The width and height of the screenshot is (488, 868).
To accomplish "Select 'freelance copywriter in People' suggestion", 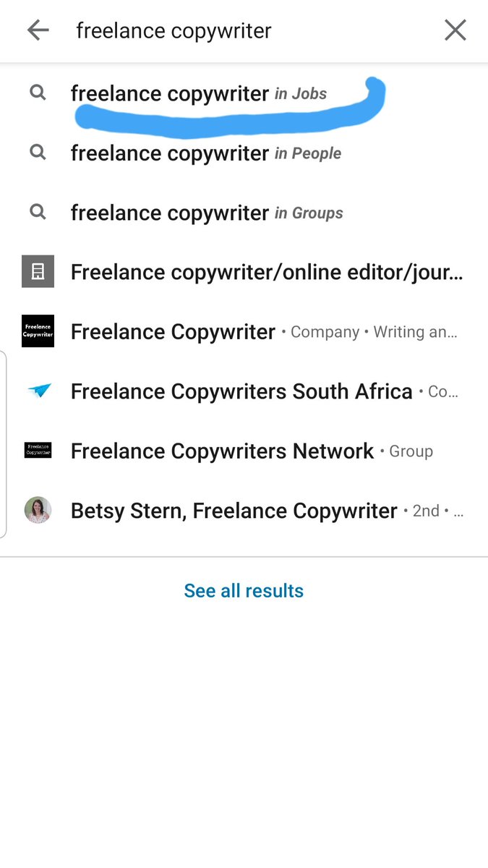I will pyautogui.click(x=244, y=153).
